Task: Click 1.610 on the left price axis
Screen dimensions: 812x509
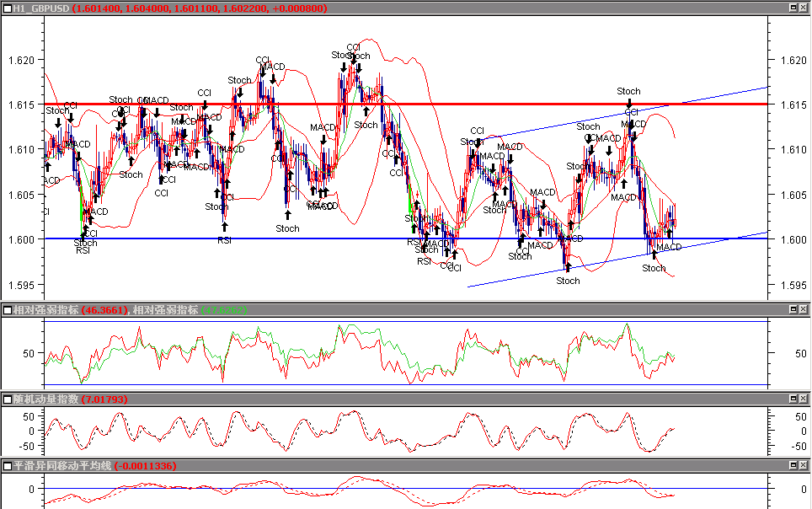Action: 21,150
